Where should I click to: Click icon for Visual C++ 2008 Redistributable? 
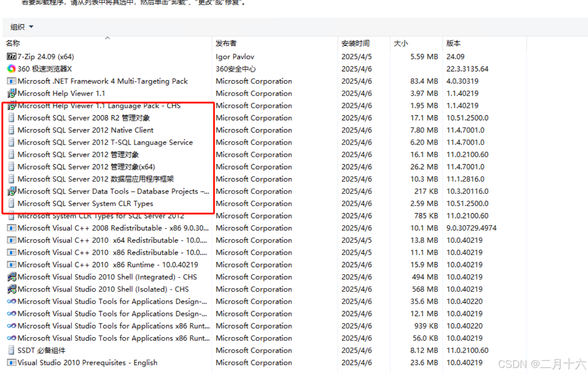(x=12, y=228)
